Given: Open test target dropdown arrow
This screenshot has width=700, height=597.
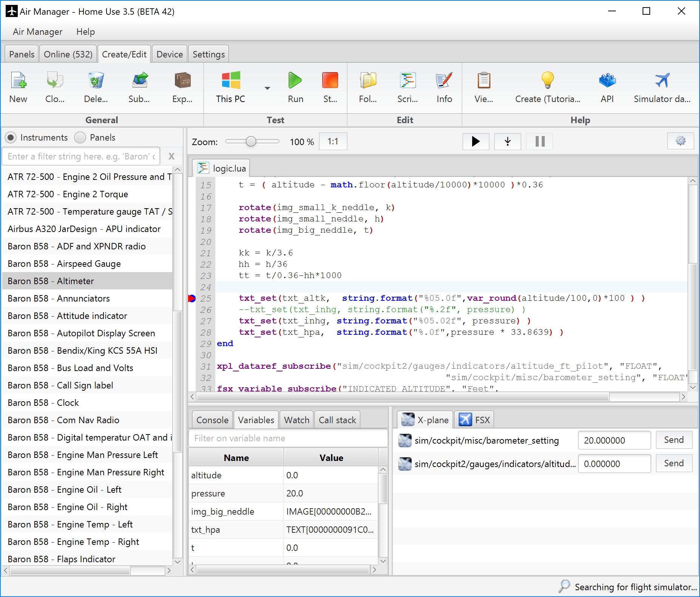Looking at the screenshot, I should click(267, 88).
